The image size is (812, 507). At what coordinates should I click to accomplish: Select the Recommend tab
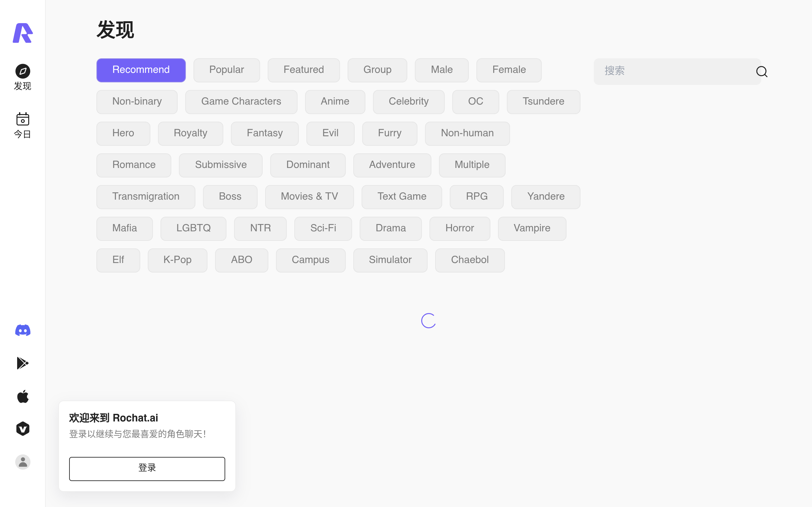click(141, 70)
